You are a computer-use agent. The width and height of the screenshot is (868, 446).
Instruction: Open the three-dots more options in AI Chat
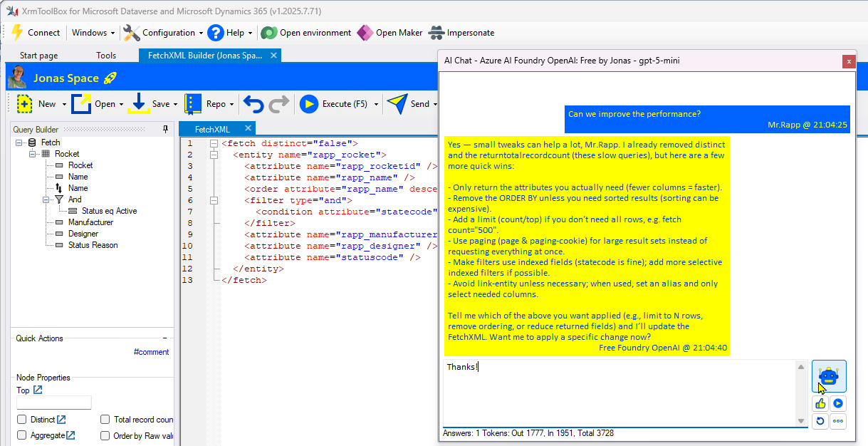pos(838,421)
